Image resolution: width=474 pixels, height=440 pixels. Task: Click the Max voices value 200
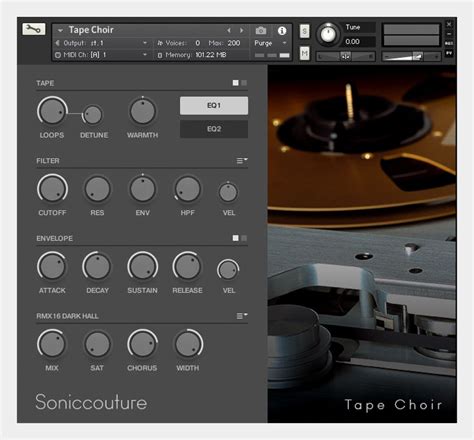point(234,43)
